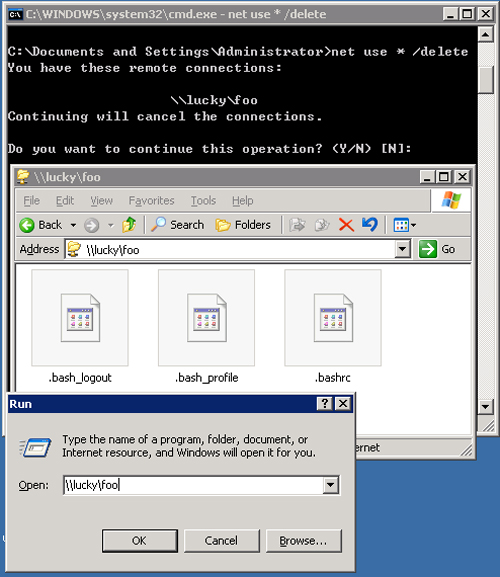Click the Up folder icon in toolbar
This screenshot has width=500, height=577.
129,225
